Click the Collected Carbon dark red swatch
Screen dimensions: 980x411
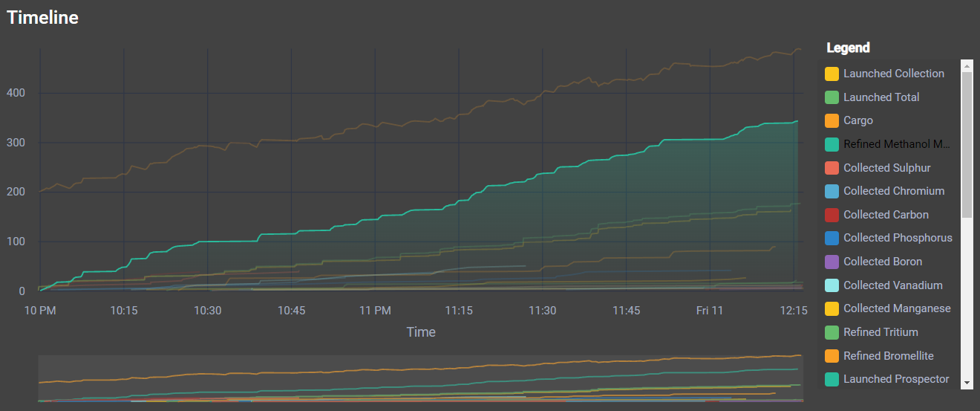[x=832, y=215]
